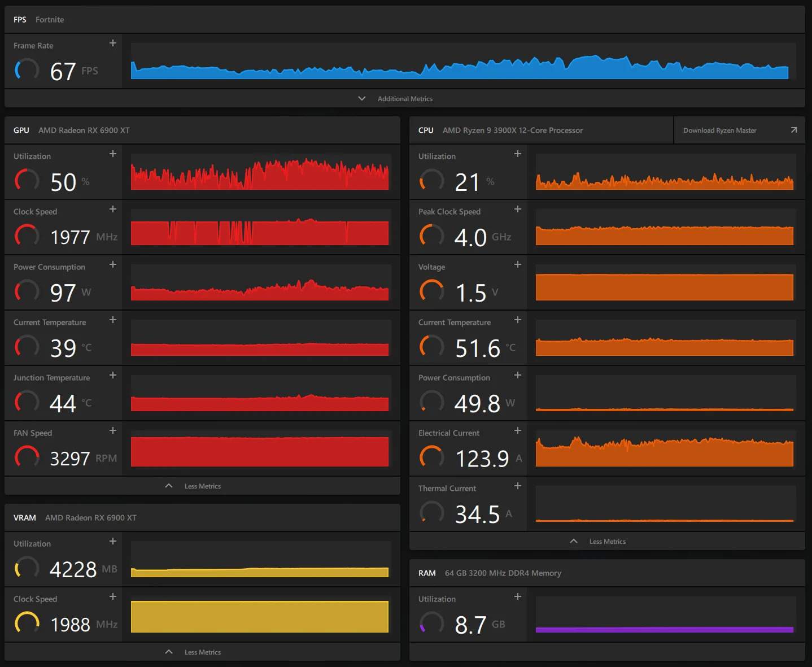Image resolution: width=812 pixels, height=667 pixels.
Task: Click up chevron in GPU Less Metrics
Action: click(x=169, y=486)
